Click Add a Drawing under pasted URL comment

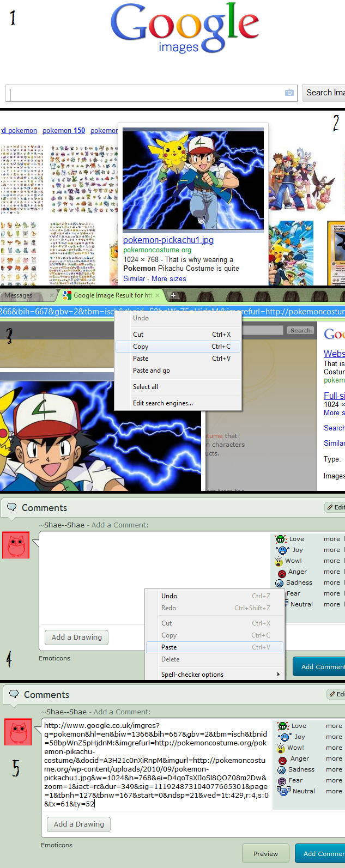[x=79, y=824]
